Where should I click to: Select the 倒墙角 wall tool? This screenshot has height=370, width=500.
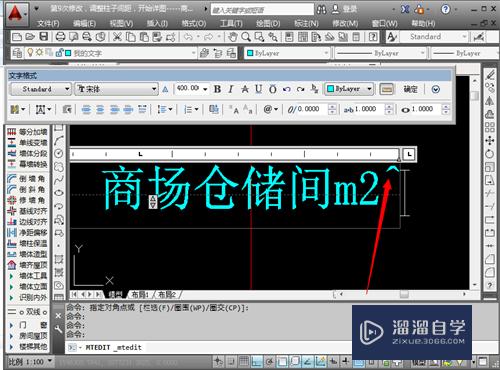pos(27,179)
